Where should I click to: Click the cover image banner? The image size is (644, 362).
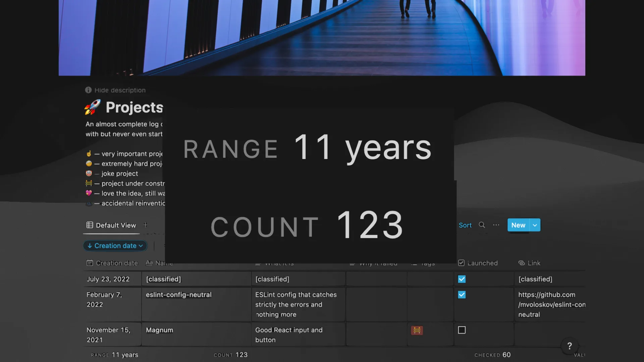pos(322,37)
